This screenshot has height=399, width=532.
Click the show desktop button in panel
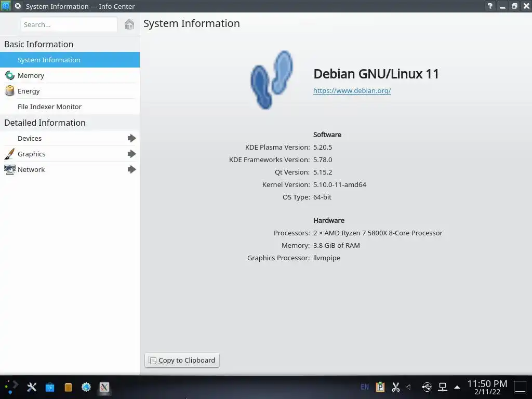[x=520, y=387]
